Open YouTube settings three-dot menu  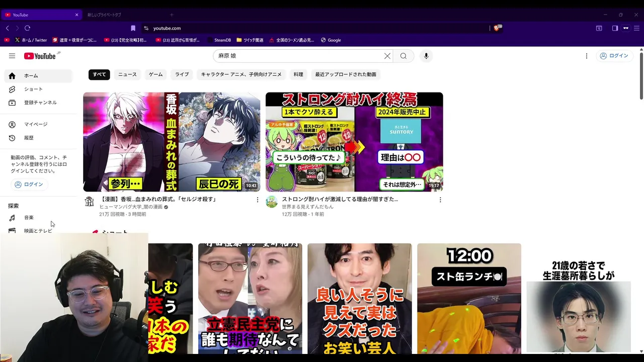pos(587,56)
